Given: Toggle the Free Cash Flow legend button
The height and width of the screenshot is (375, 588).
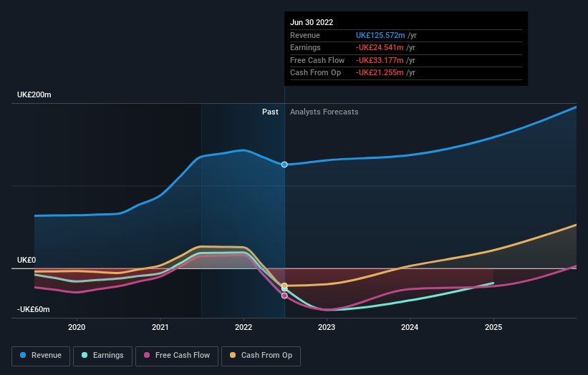Looking at the screenshot, I should point(177,356).
